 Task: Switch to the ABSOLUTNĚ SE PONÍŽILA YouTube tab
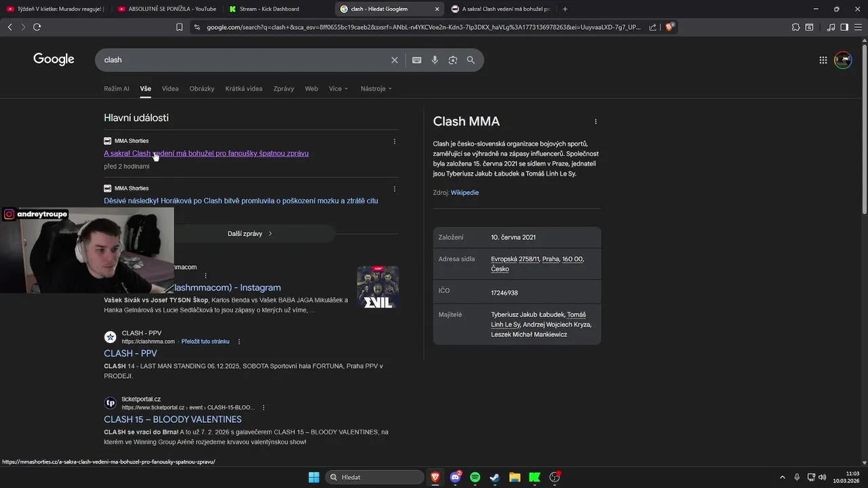click(166, 9)
